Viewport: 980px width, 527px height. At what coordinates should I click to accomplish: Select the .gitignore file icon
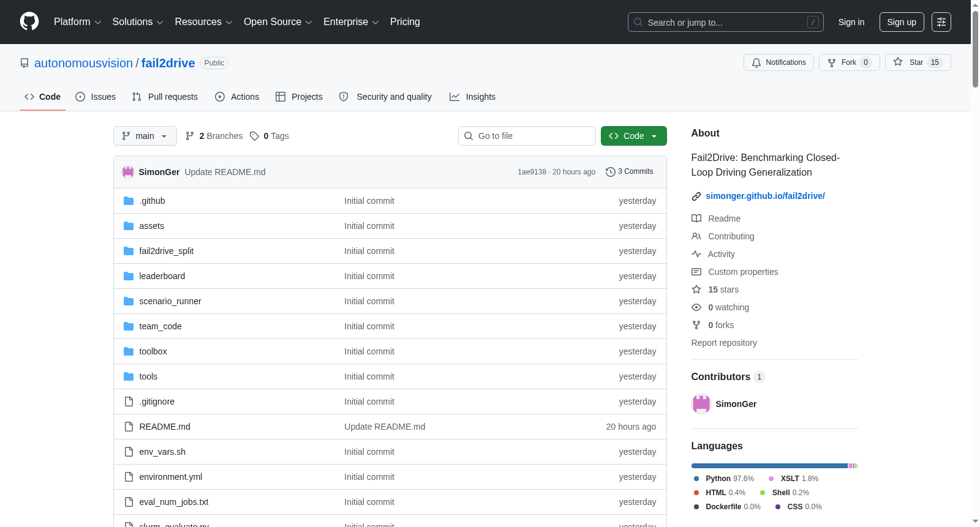click(x=129, y=402)
